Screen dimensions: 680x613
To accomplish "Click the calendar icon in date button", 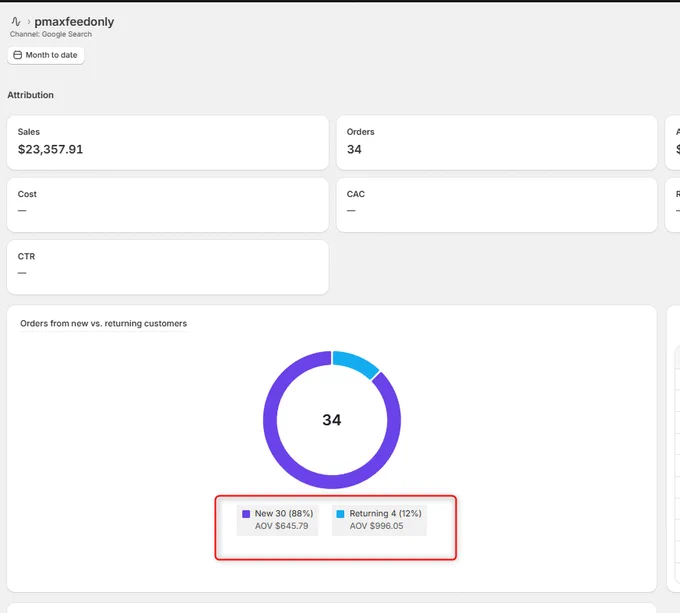I will pyautogui.click(x=17, y=55).
